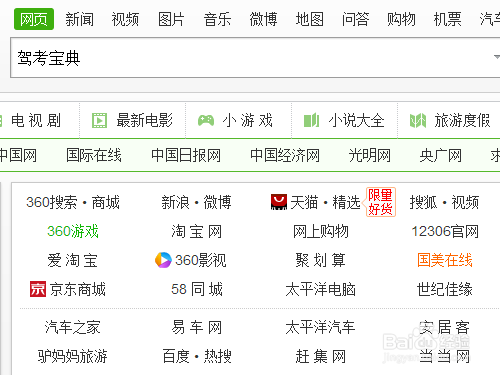Open the 驴妈妈旅游 link

72,356
